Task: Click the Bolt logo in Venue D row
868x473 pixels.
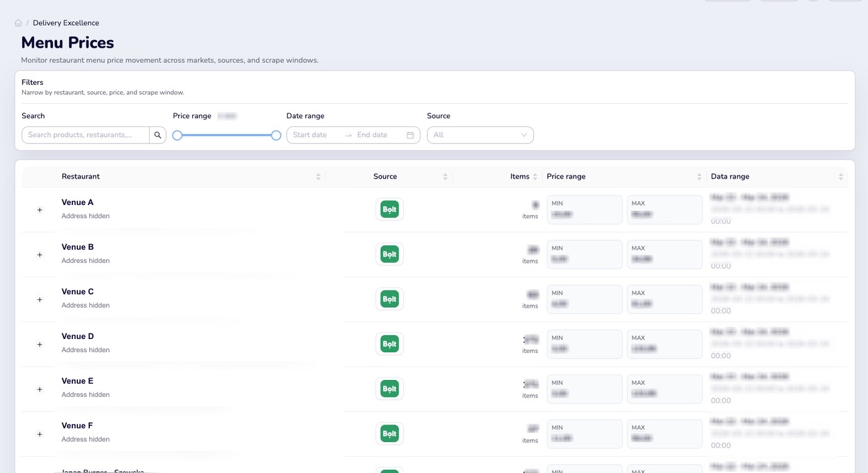Action: pyautogui.click(x=390, y=344)
